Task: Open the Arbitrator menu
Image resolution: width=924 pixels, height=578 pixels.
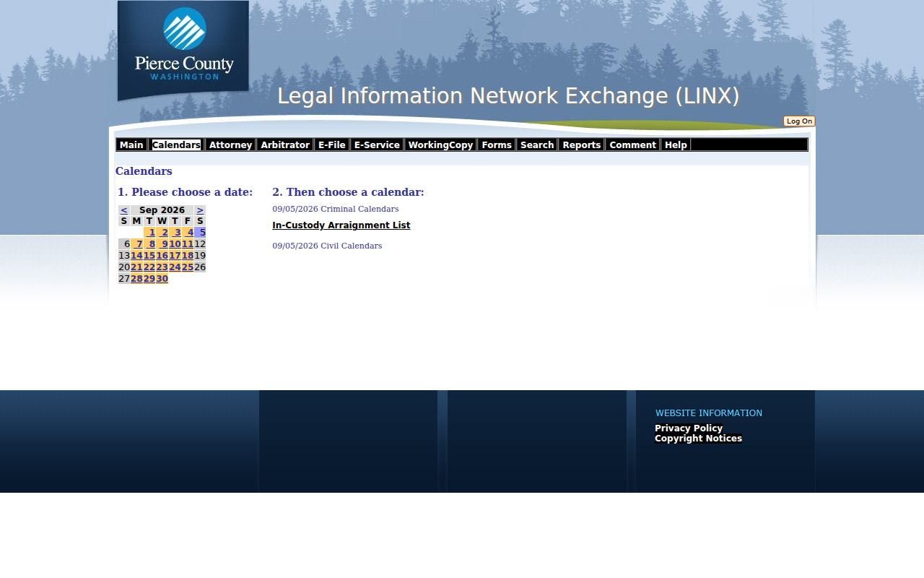Action: [x=285, y=145]
